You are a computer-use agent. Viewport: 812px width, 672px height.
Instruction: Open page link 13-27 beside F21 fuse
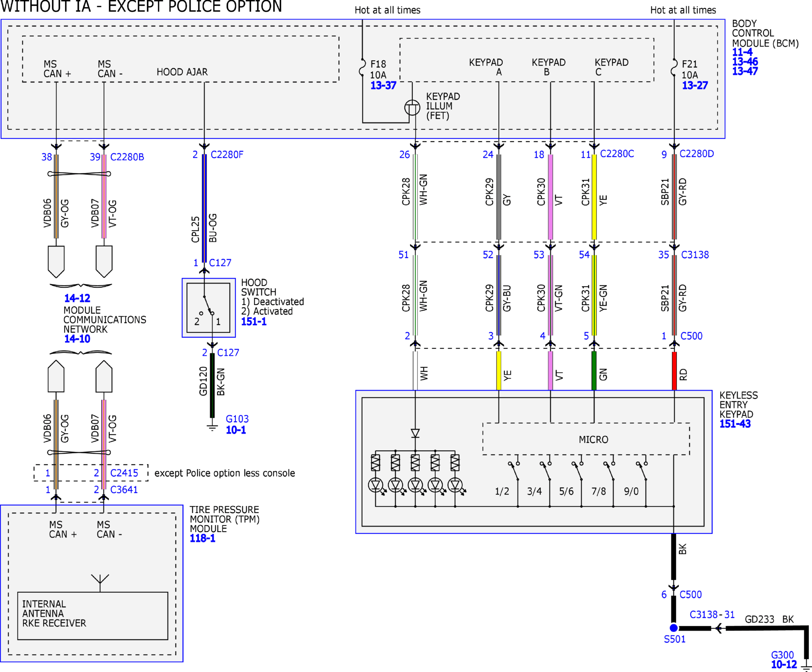pos(695,85)
